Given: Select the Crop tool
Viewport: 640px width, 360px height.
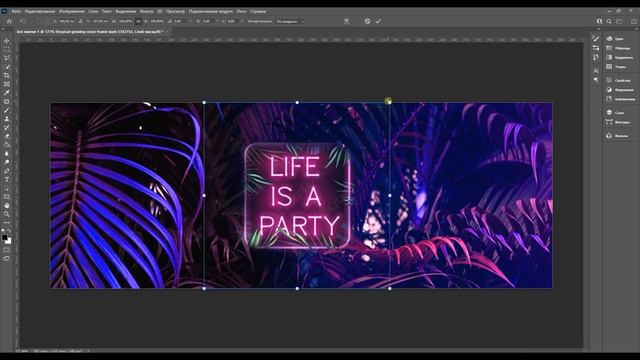Looking at the screenshot, I should (x=7, y=76).
